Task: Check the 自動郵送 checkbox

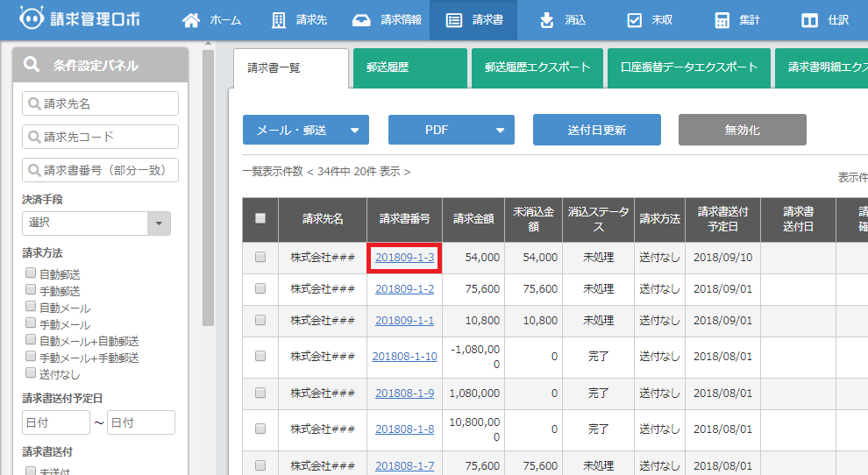Action: pos(32,273)
